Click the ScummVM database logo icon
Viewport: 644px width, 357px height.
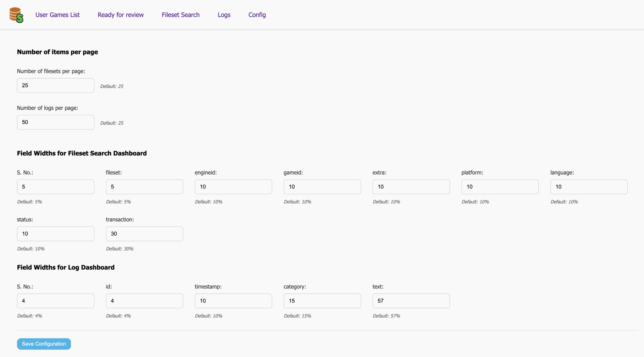point(16,15)
